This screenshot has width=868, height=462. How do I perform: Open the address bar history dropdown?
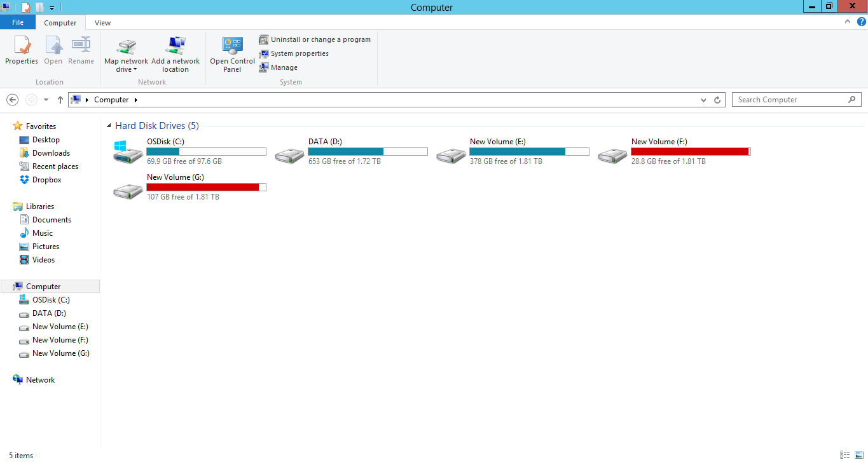(703, 100)
